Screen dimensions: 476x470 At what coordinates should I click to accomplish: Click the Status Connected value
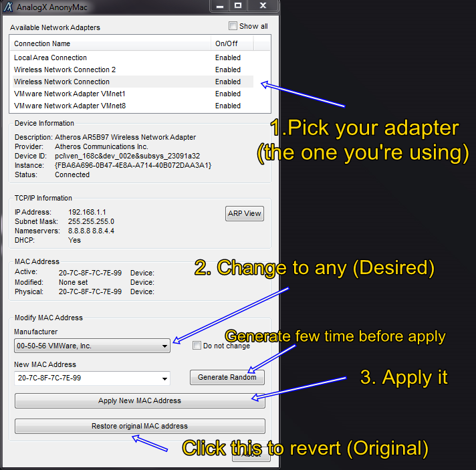(x=72, y=175)
